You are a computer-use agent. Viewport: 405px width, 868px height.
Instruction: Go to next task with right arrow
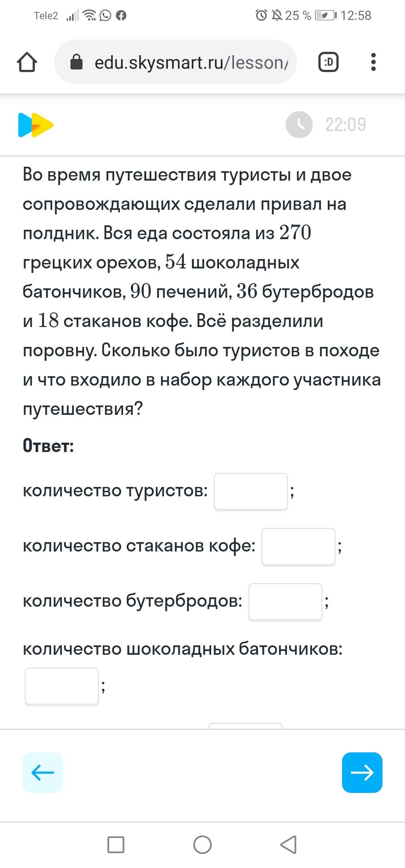pyautogui.click(x=362, y=773)
